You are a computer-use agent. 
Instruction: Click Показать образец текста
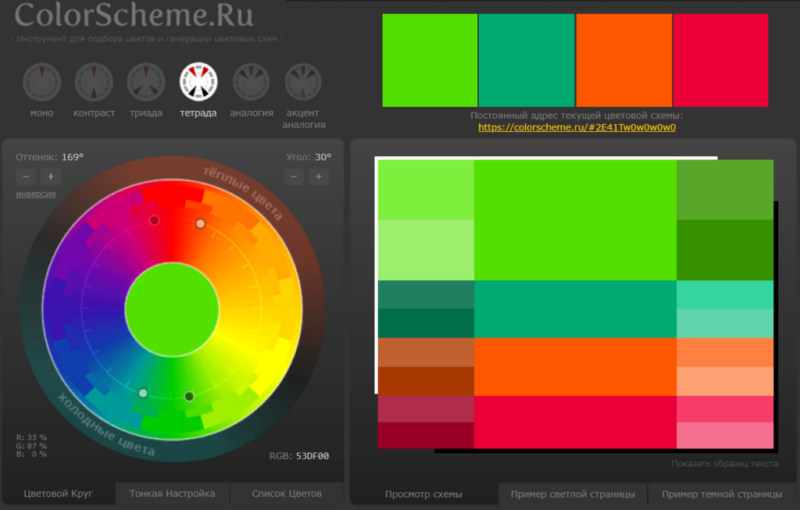pos(724,464)
